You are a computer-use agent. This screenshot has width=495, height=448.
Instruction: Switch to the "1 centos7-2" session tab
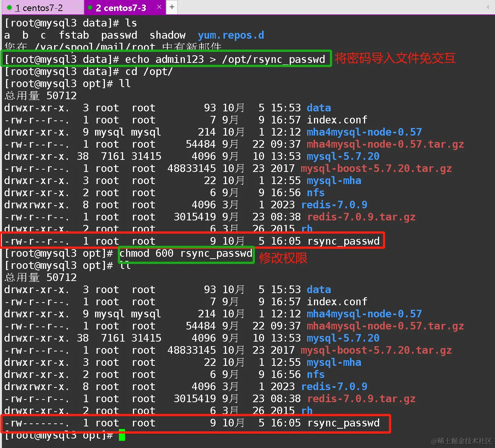42,7
